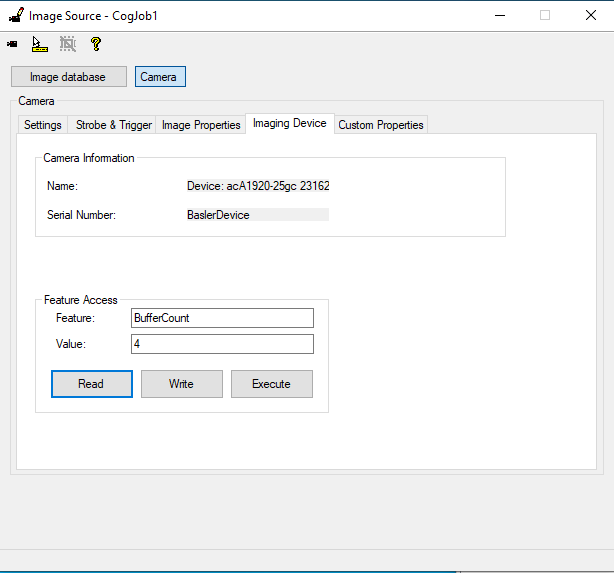Switch to the Strobe & Trigger tab
This screenshot has width=614, height=573.
[x=114, y=125]
